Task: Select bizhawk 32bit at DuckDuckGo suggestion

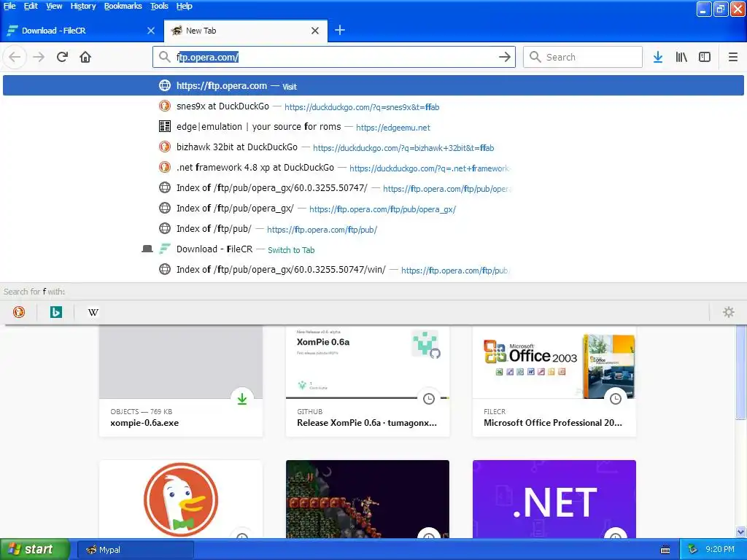Action: click(x=373, y=147)
